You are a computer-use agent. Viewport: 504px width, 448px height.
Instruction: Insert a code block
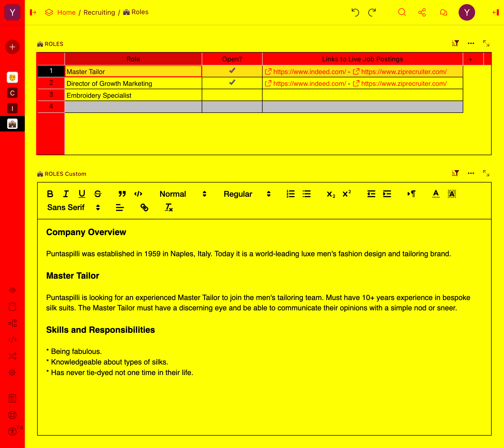pyautogui.click(x=138, y=194)
